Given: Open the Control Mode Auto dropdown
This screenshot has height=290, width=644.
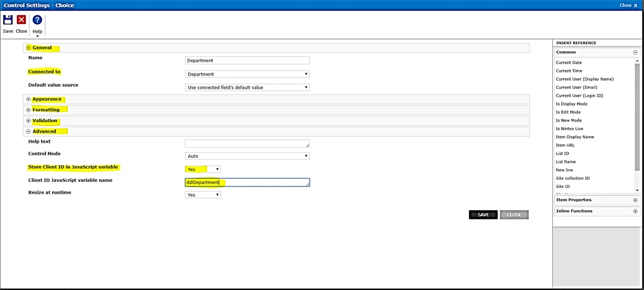Looking at the screenshot, I should pyautogui.click(x=247, y=156).
